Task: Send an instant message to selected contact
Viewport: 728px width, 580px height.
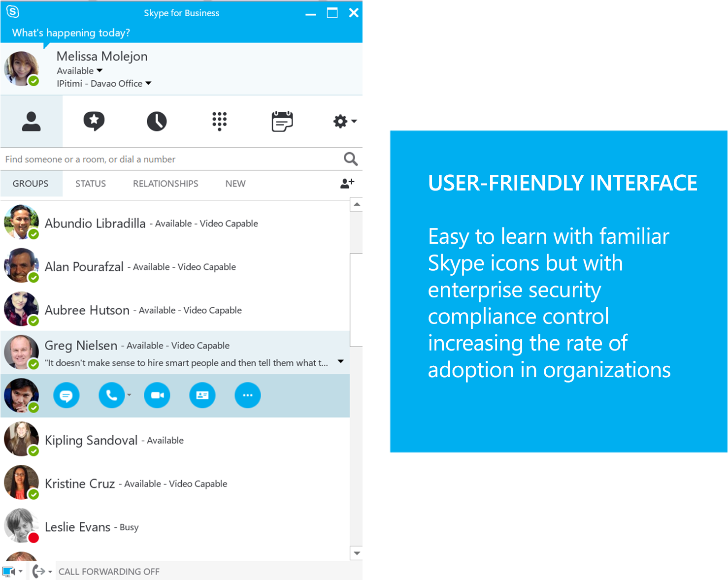Action: pos(66,395)
